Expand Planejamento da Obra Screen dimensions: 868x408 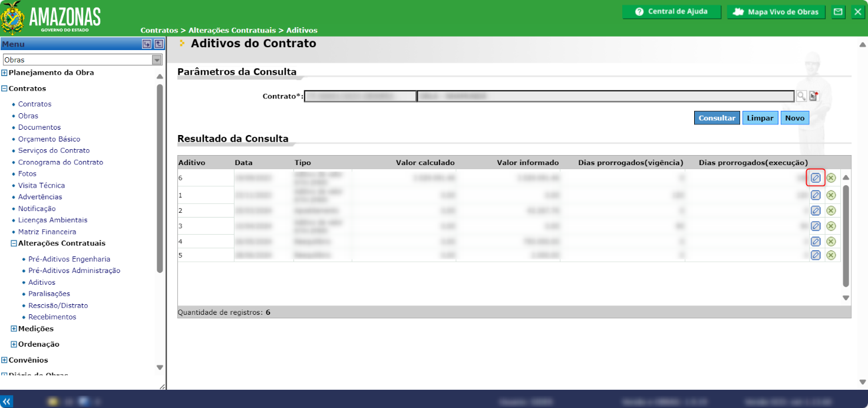click(x=4, y=73)
